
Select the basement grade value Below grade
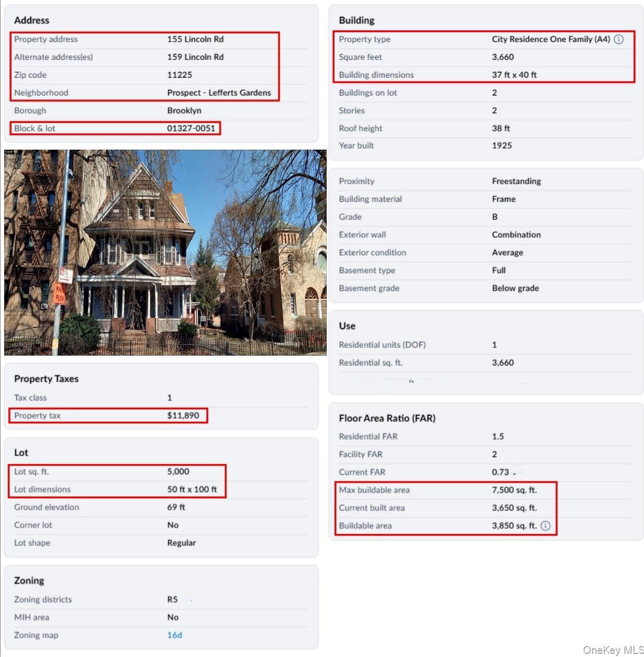(515, 288)
